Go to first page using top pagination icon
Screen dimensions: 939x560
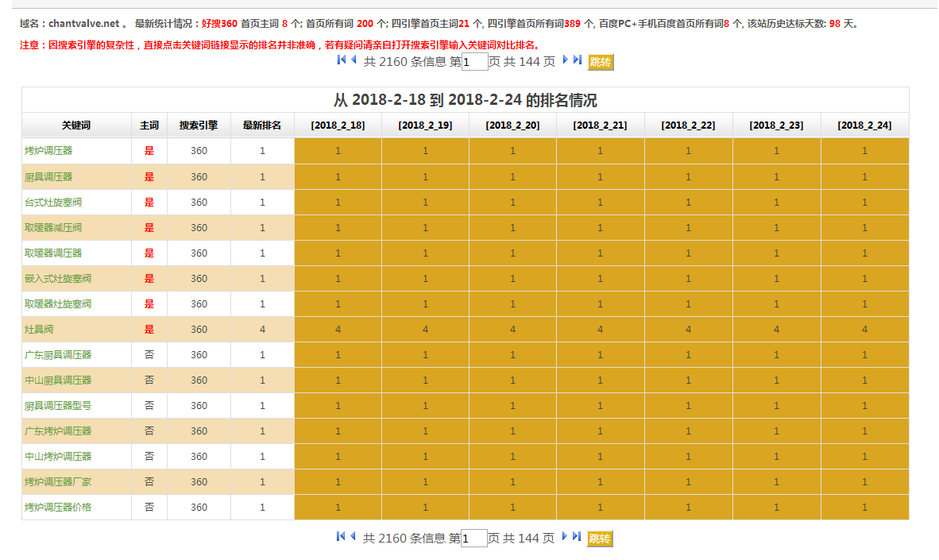[x=341, y=60]
